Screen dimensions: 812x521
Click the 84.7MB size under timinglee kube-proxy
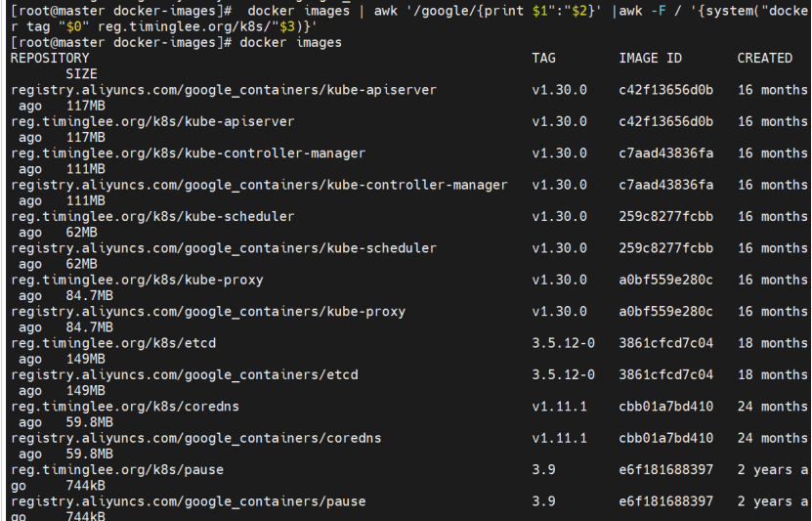pyautogui.click(x=89, y=296)
